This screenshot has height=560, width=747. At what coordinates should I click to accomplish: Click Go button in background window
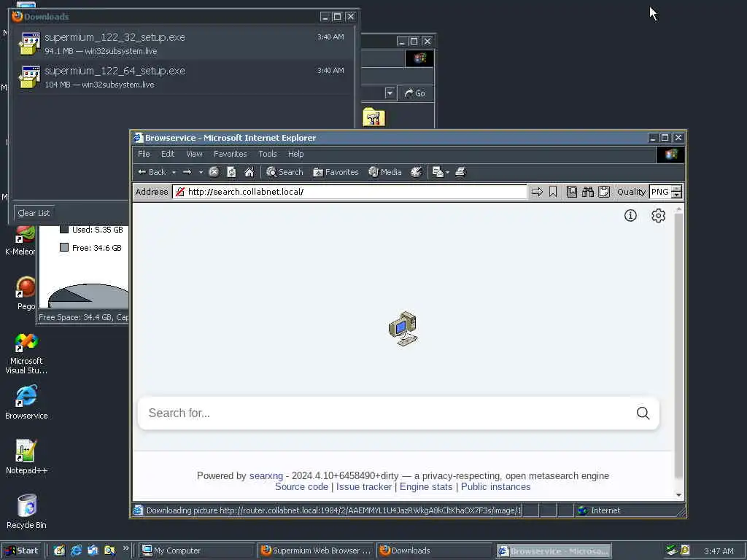pyautogui.click(x=415, y=93)
